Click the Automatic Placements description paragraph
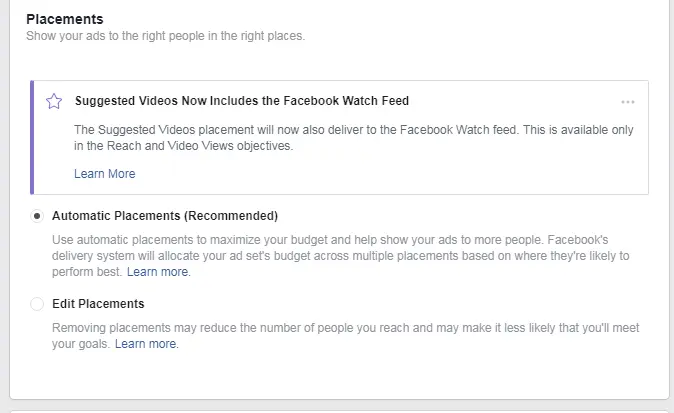Viewport: 674px width, 413px height. [x=340, y=256]
